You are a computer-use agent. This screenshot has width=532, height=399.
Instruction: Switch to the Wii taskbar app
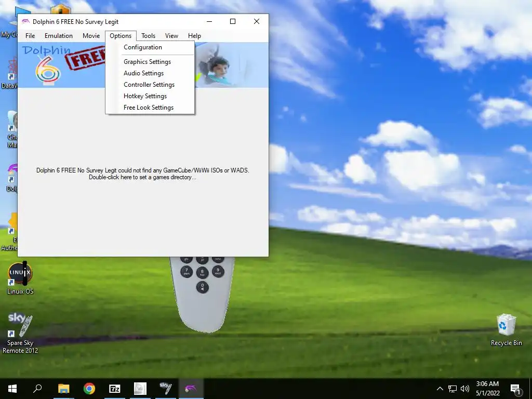(x=140, y=389)
